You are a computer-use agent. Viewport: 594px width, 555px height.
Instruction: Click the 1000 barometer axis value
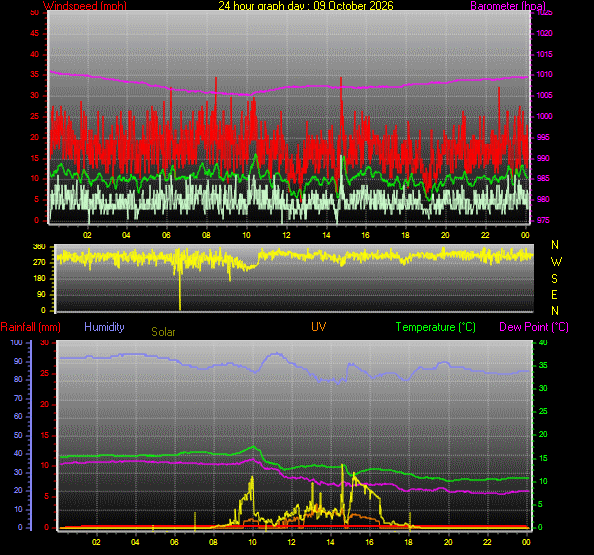[544, 116]
